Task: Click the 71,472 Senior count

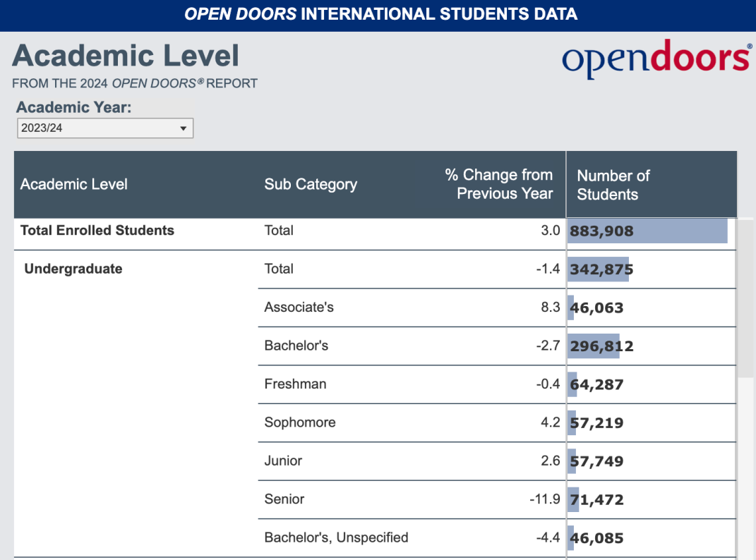Action: pyautogui.click(x=596, y=500)
